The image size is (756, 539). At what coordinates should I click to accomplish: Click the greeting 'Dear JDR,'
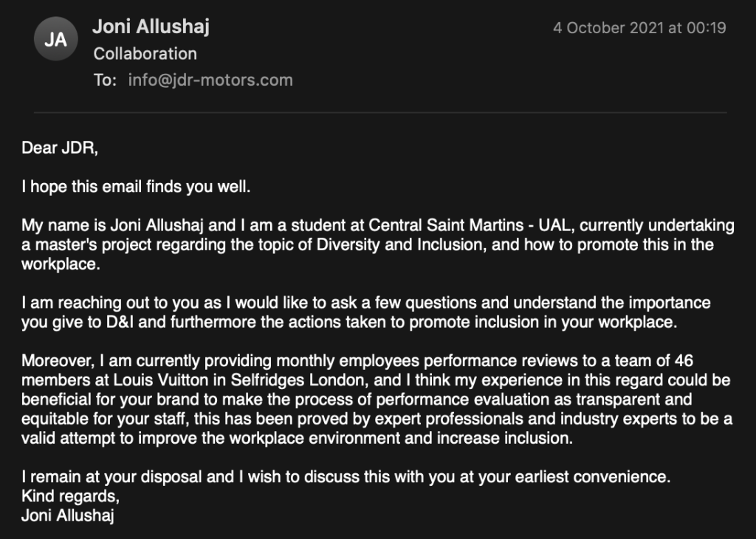60,148
